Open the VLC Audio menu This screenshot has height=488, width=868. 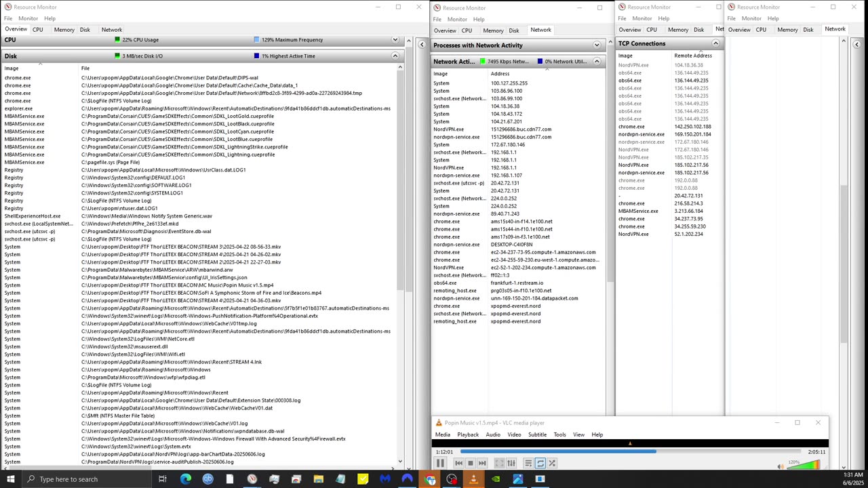(493, 434)
